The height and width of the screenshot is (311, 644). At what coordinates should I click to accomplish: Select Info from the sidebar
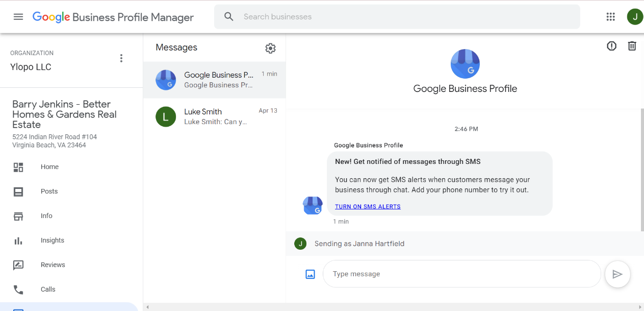tap(46, 216)
